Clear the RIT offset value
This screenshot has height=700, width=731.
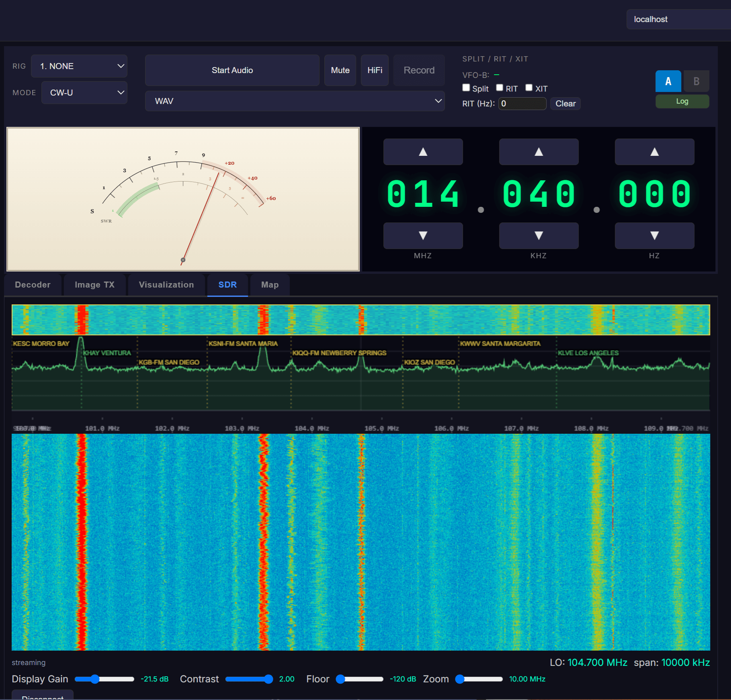565,104
